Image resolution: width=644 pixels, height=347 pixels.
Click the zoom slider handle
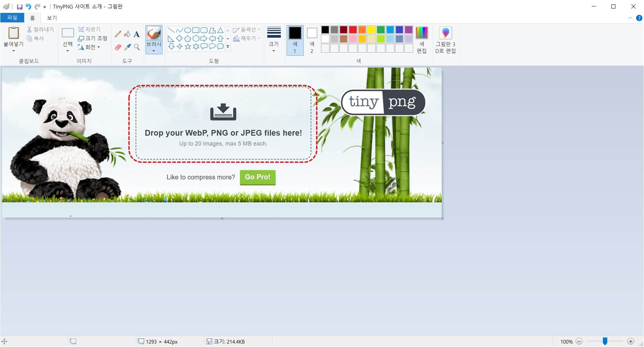pos(605,341)
